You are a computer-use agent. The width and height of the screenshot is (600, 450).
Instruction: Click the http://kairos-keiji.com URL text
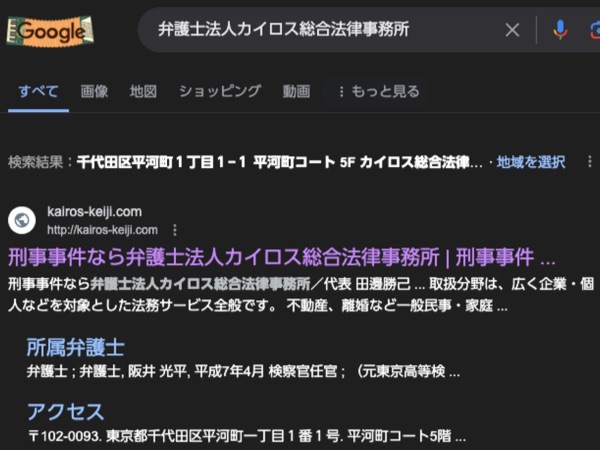coord(102,230)
